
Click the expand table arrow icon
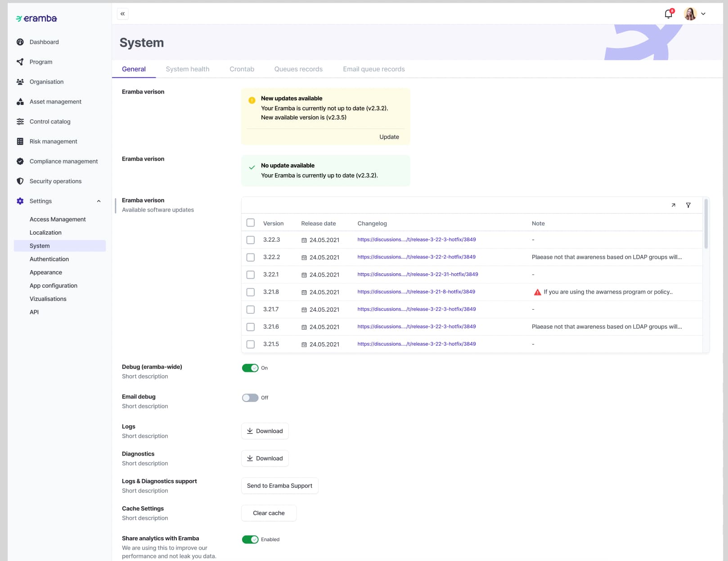click(x=673, y=205)
